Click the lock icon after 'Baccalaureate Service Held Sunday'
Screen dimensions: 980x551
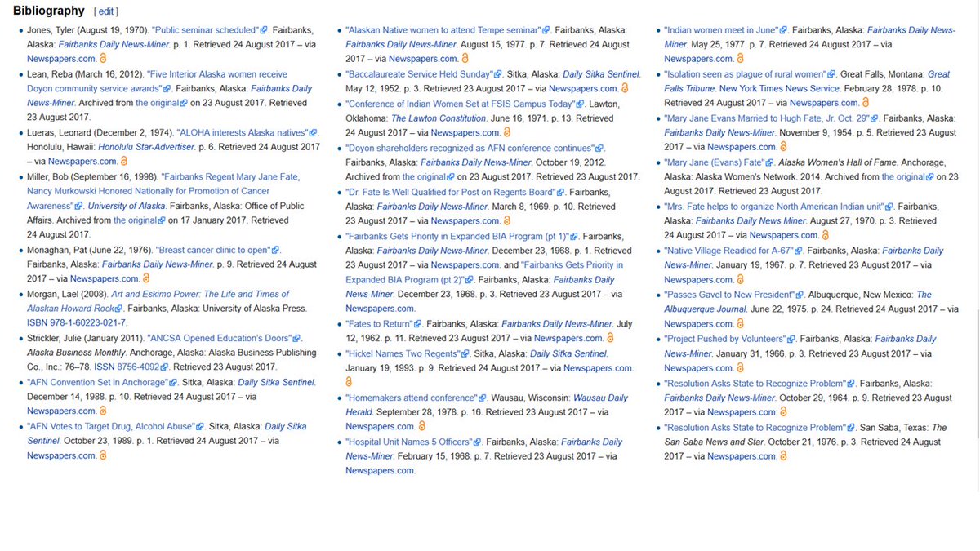(x=625, y=88)
